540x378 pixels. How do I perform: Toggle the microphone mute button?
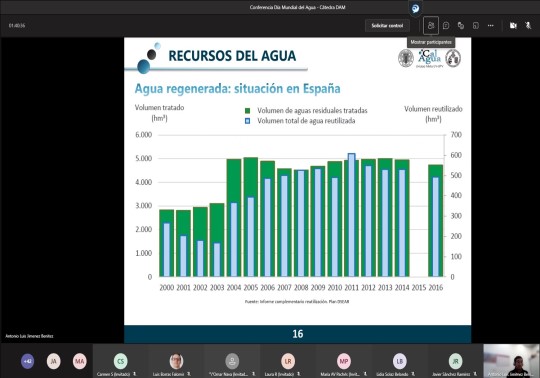(x=528, y=25)
